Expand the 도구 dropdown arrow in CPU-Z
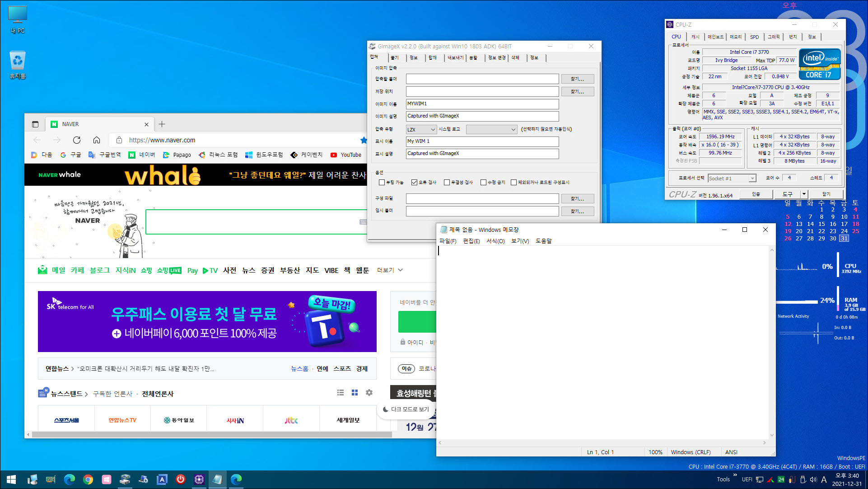868x489 pixels. coord(804,194)
